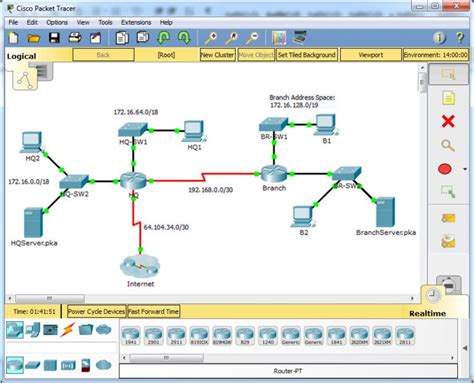Select the Switches subcategory icon
This screenshot has width=474, height=383.
point(33,365)
